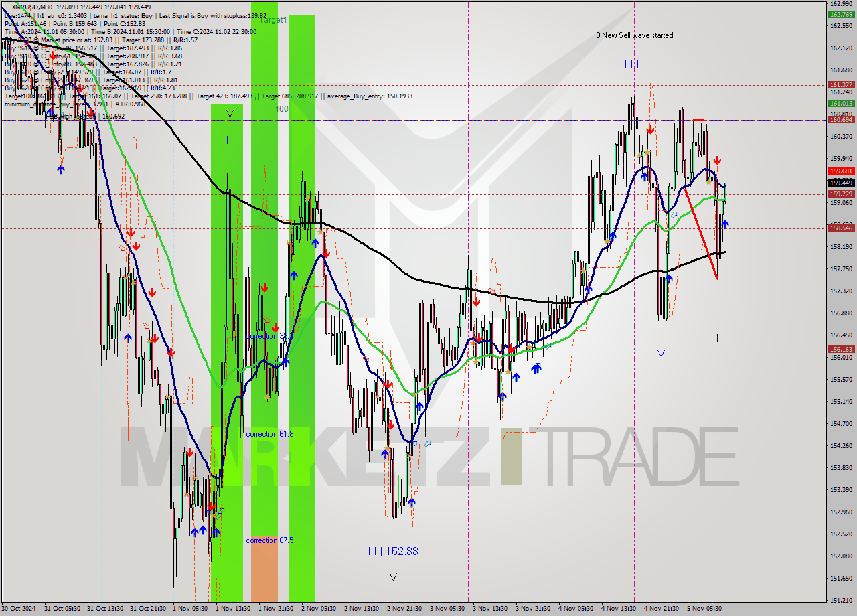Screen dimensions: 857x616
Task: Click the red 159.229 price label
Action: [840, 194]
